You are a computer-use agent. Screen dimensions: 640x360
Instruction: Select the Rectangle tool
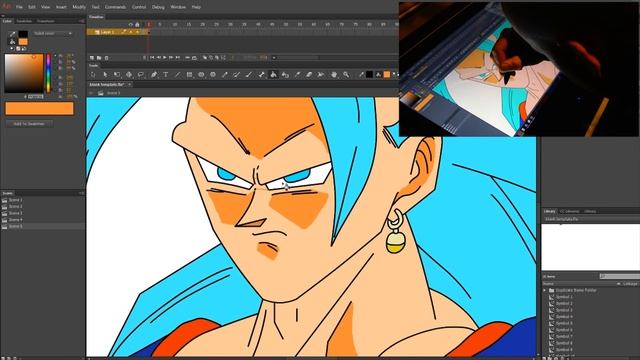click(189, 75)
